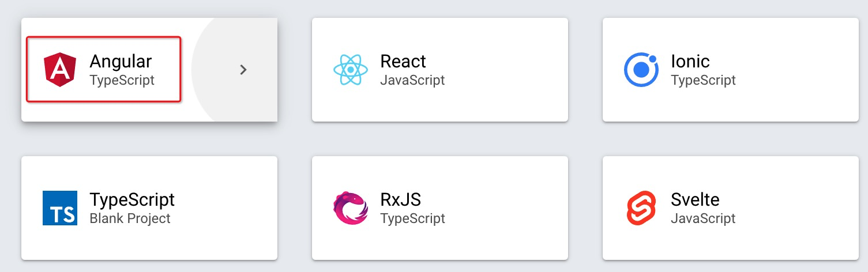
Task: Click the blue TS TypeScript logo
Action: (60, 208)
